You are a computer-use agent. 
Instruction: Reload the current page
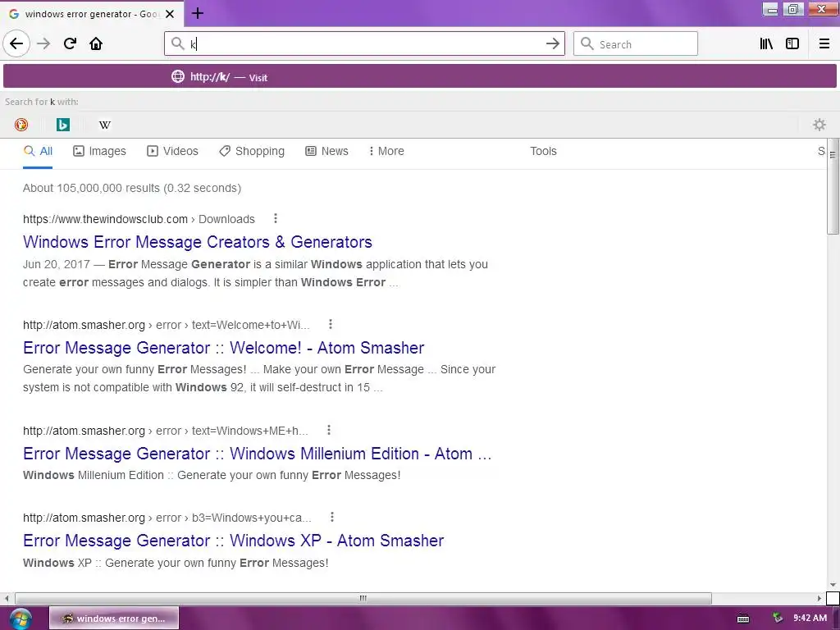click(x=70, y=43)
